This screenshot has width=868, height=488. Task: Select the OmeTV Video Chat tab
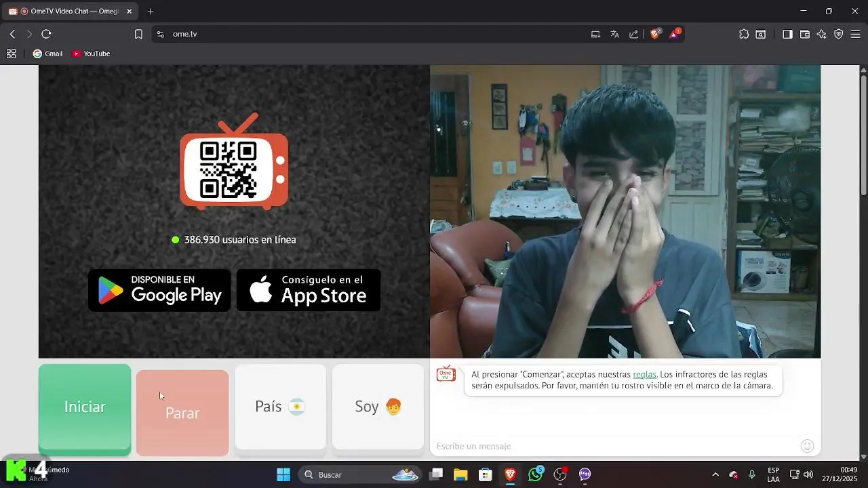(x=70, y=11)
